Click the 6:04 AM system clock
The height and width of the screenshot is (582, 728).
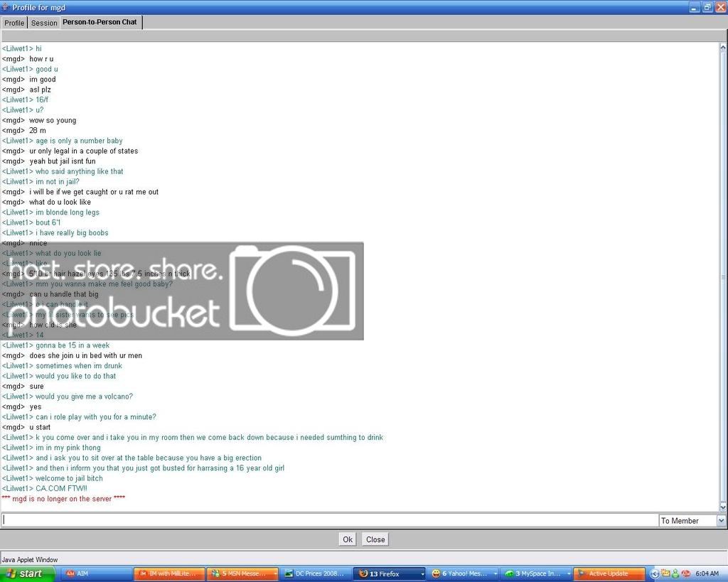point(707,573)
